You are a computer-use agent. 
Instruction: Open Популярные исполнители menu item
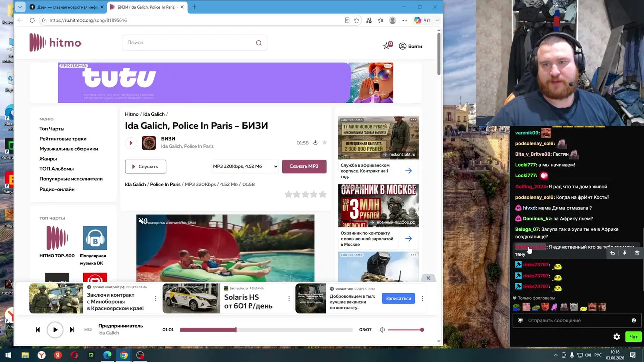pyautogui.click(x=71, y=179)
